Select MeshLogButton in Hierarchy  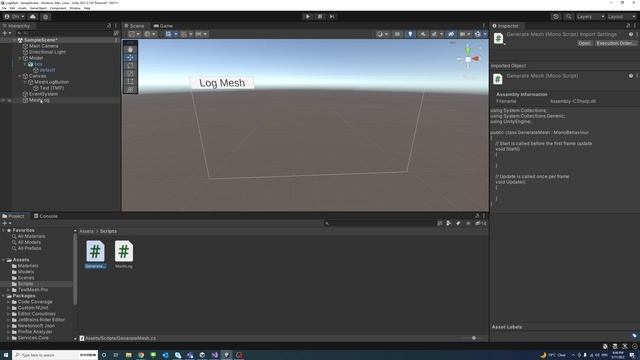click(x=51, y=82)
